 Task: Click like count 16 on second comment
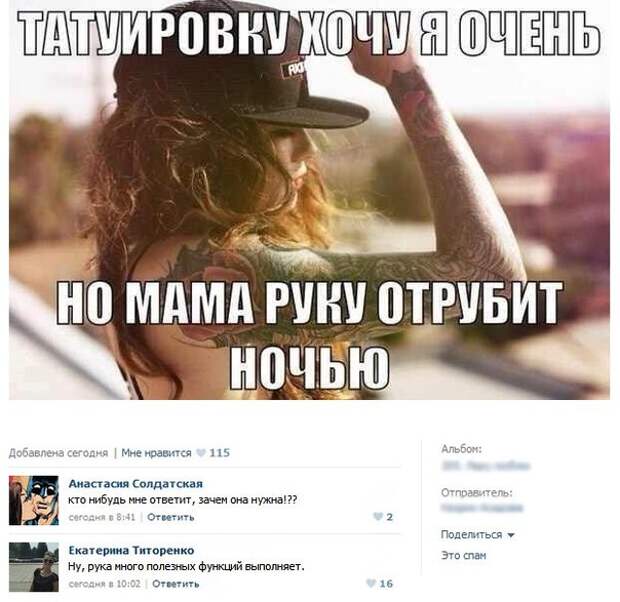386,583
